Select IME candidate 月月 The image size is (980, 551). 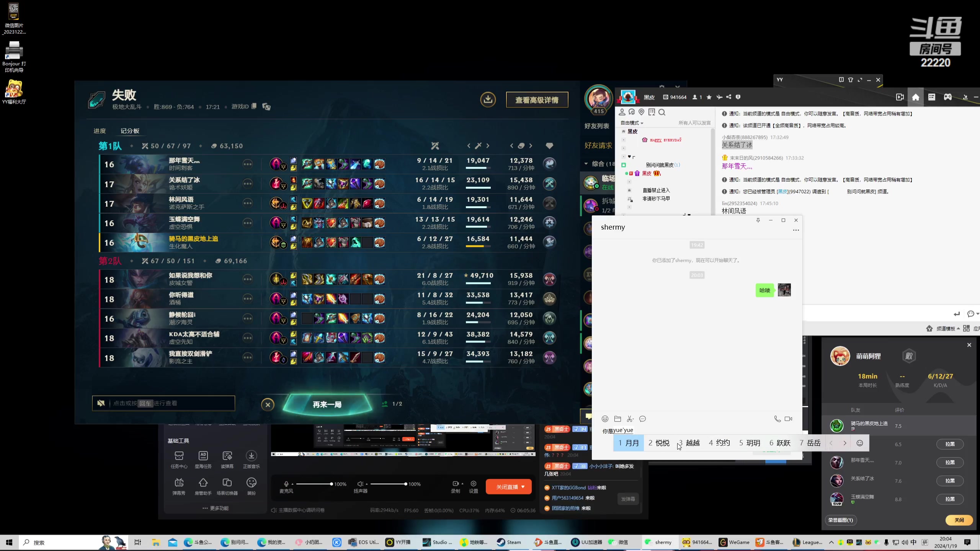point(629,443)
